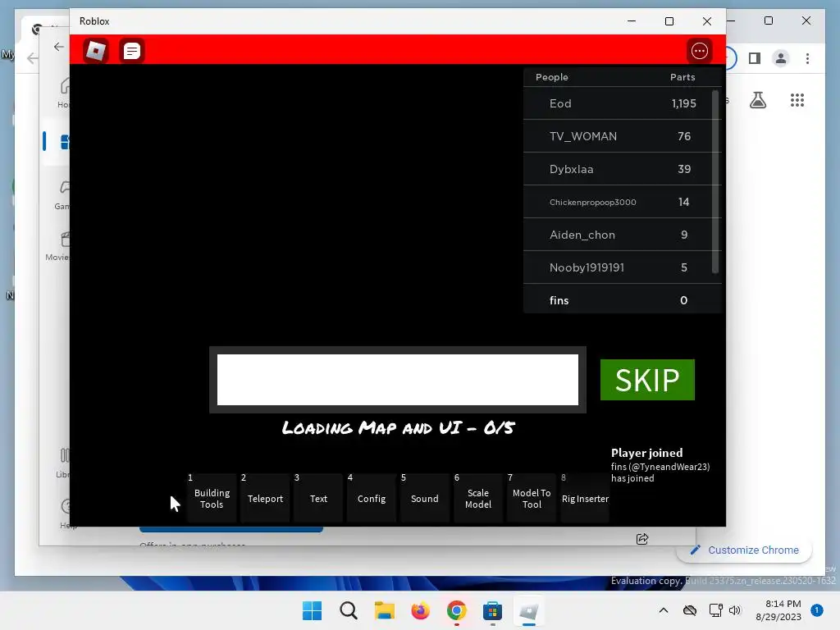Open the three-dots options in the red bar
840x630 pixels.
tap(699, 51)
